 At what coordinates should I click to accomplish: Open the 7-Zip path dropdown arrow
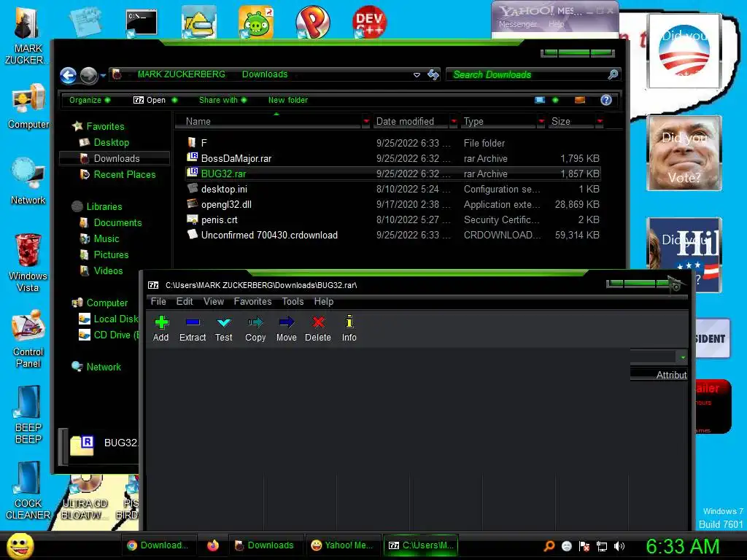click(683, 357)
